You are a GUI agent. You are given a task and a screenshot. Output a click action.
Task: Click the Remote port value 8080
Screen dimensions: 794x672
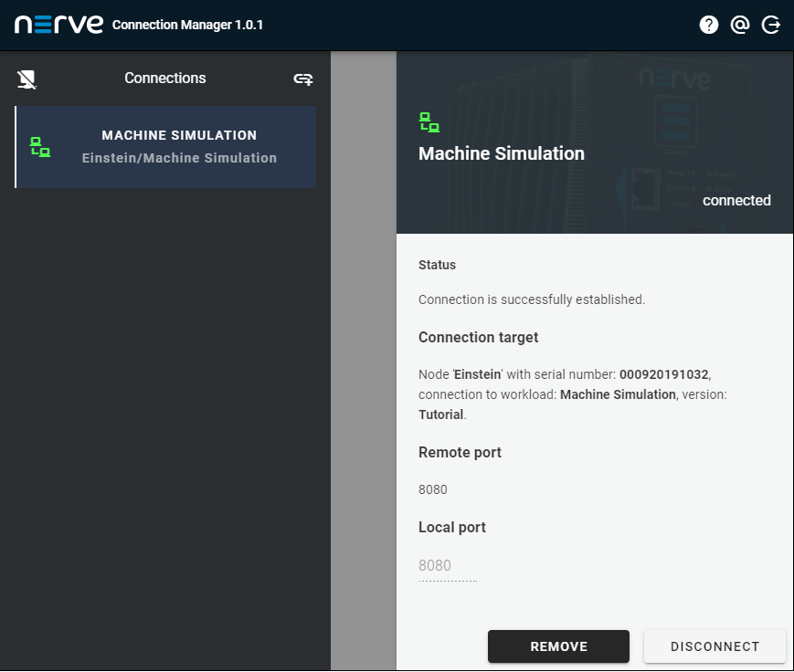click(x=433, y=489)
